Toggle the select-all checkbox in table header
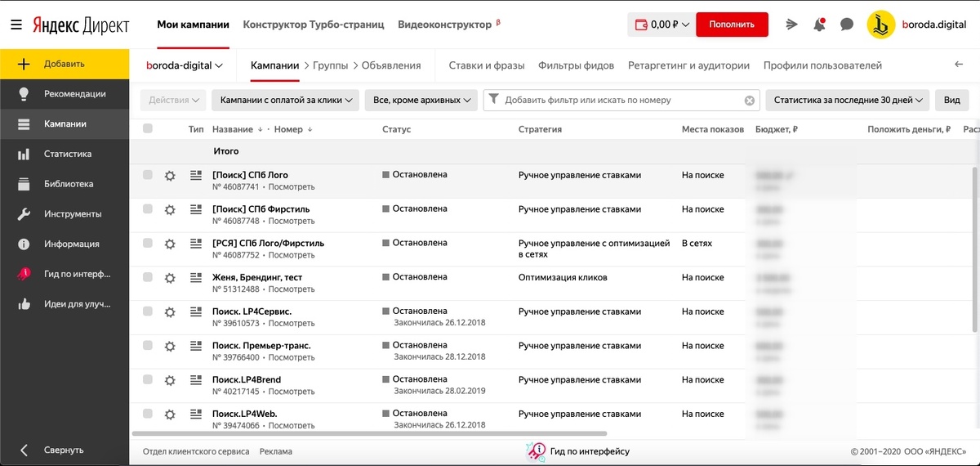Screen dimensions: 980x466 [148, 128]
